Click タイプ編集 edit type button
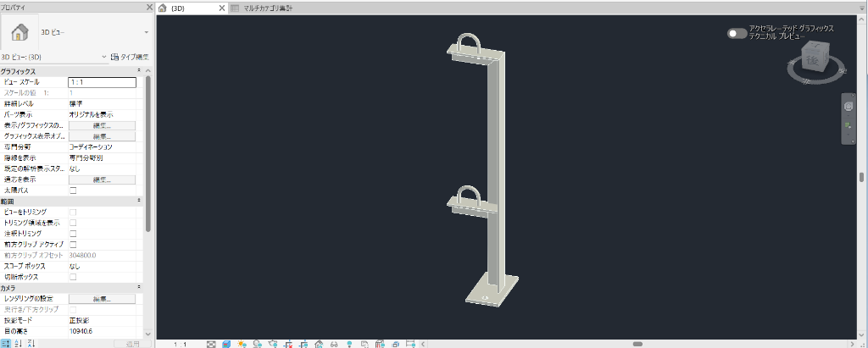868x348 pixels. 130,57
